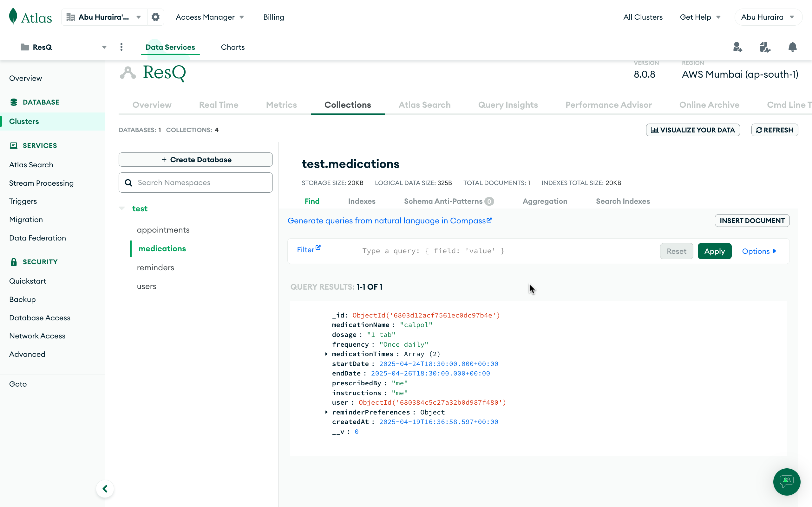
Task: Expand the medicationTimes array
Action: 326,354
